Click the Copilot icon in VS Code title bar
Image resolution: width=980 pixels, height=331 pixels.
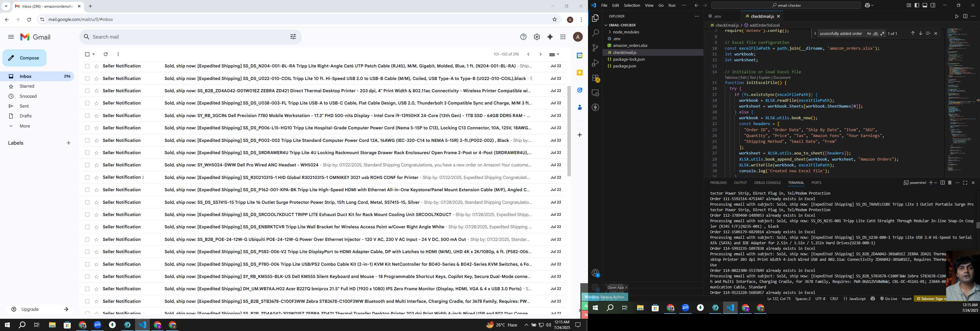coord(868,5)
